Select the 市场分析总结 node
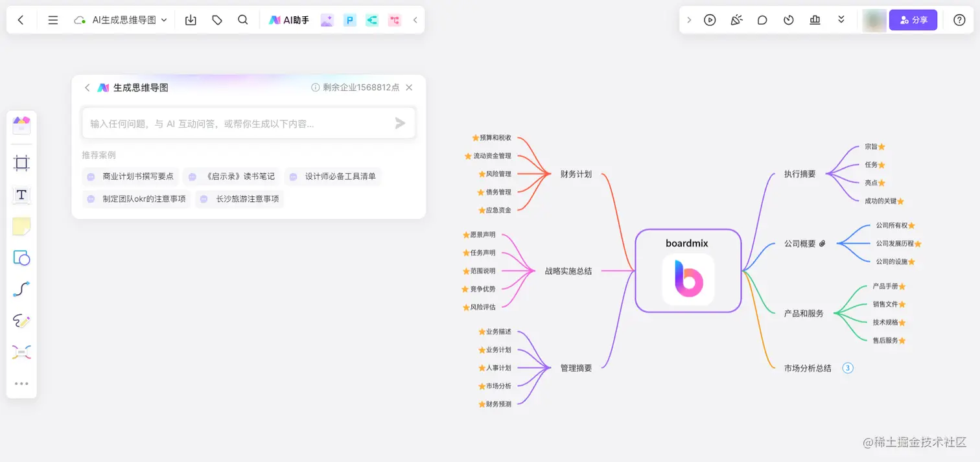Image resolution: width=980 pixels, height=462 pixels. (x=808, y=368)
